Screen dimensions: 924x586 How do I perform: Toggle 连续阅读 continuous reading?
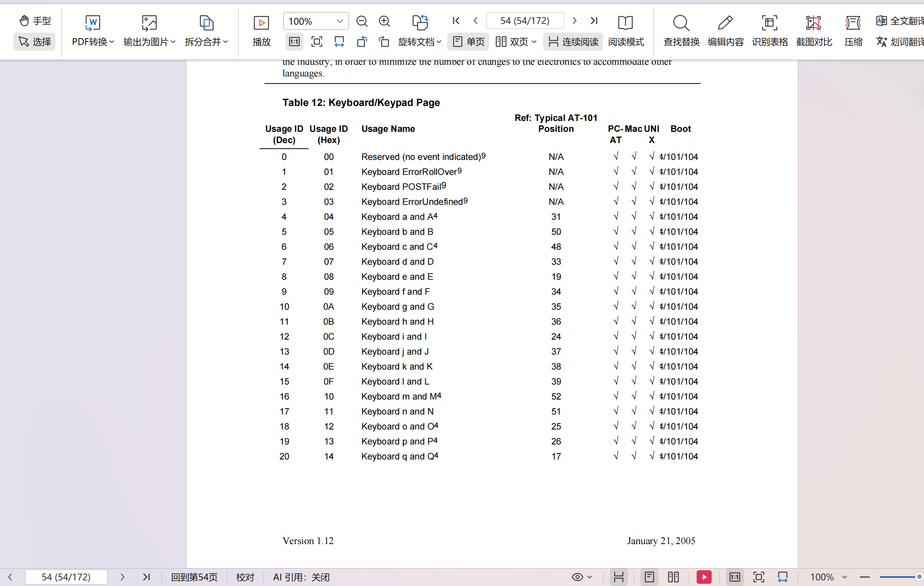coord(573,42)
